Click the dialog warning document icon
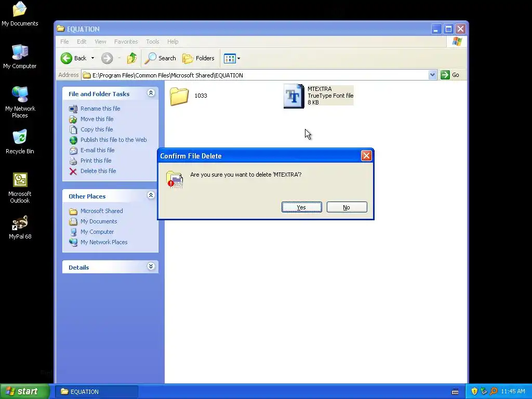The height and width of the screenshot is (399, 532). (175, 179)
